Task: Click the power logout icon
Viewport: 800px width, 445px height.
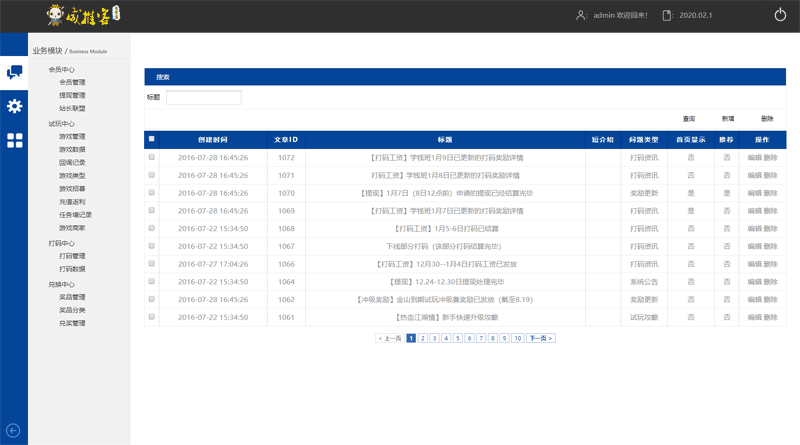Action: tap(780, 15)
